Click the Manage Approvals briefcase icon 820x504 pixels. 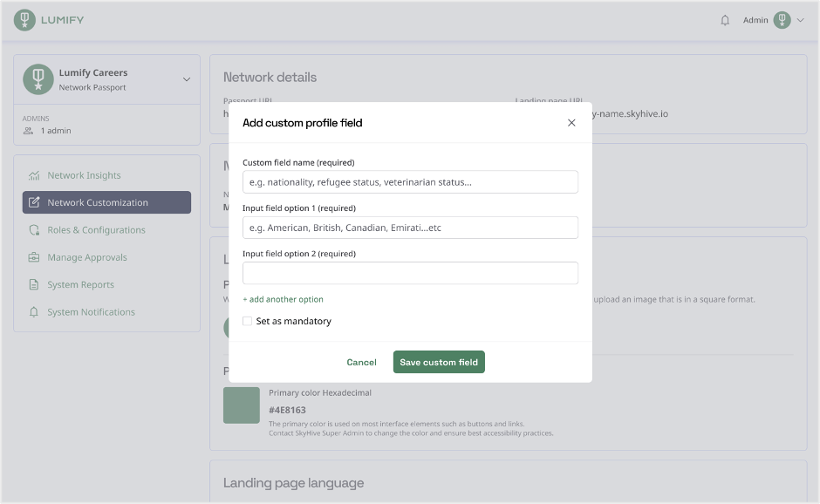34,257
